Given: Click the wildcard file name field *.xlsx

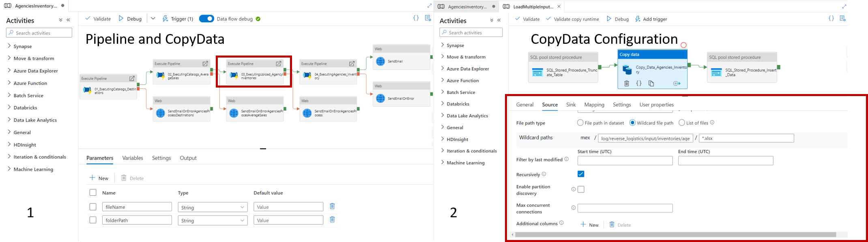Looking at the screenshot, I should pyautogui.click(x=746, y=138).
